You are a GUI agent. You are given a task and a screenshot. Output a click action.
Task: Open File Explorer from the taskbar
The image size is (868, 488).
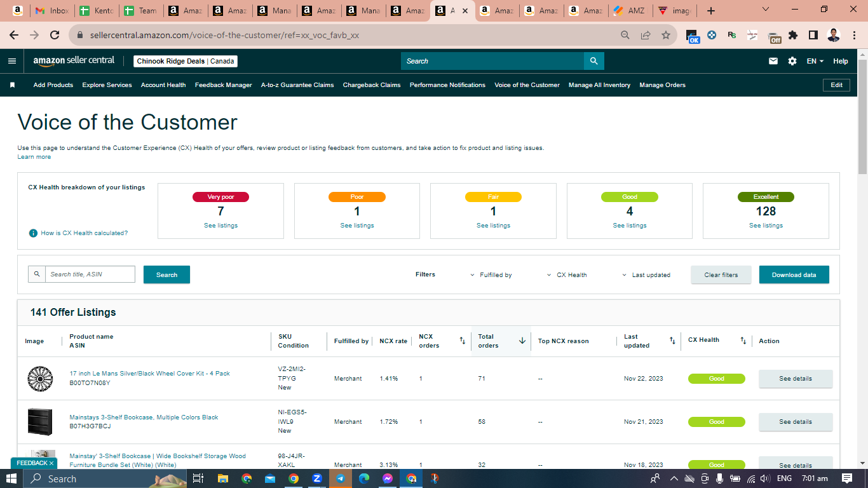[x=223, y=478]
